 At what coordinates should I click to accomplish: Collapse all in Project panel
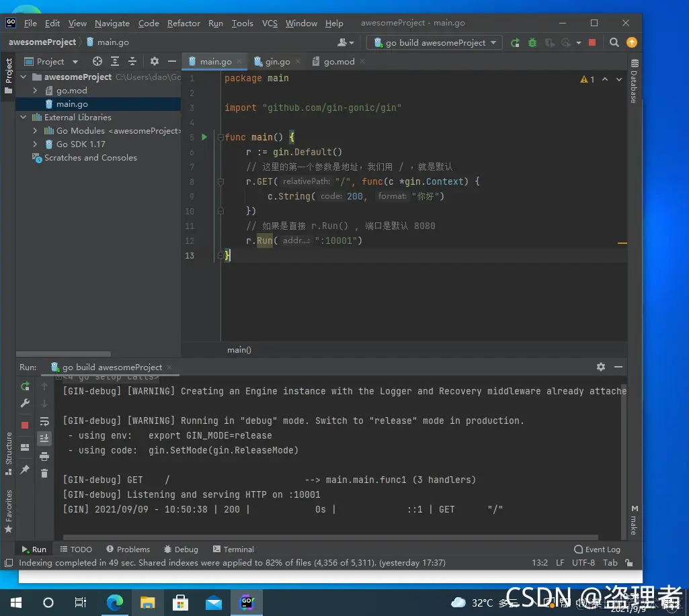pos(132,62)
